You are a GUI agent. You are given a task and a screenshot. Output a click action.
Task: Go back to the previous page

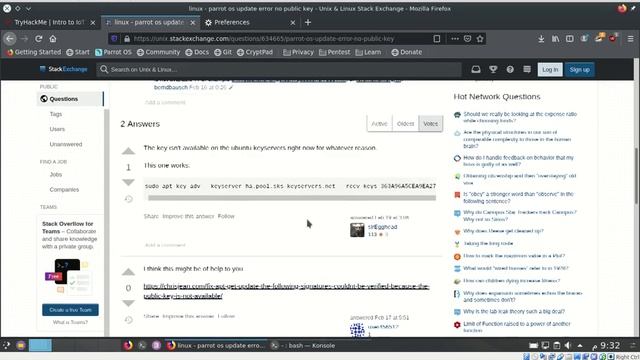point(10,39)
